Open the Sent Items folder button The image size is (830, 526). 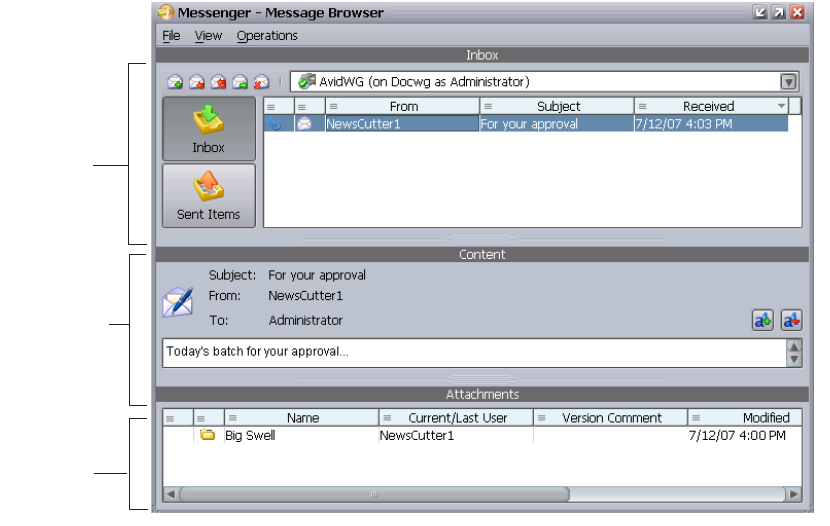click(x=209, y=196)
